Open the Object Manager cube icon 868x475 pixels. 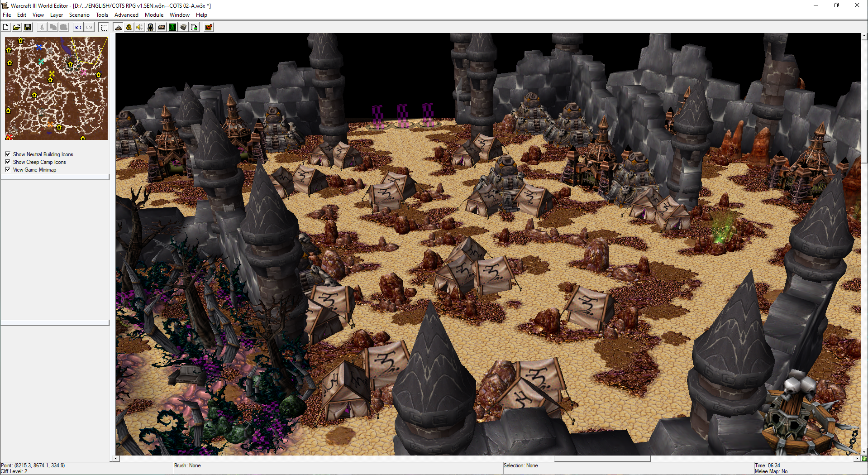click(x=183, y=27)
